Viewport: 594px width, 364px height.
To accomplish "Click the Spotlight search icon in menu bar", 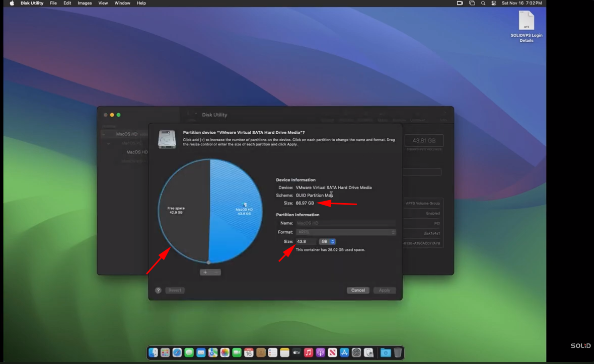I will pos(483,3).
